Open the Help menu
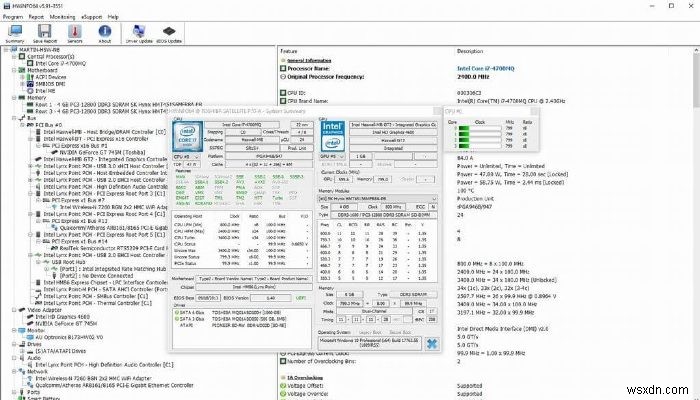 [x=113, y=17]
